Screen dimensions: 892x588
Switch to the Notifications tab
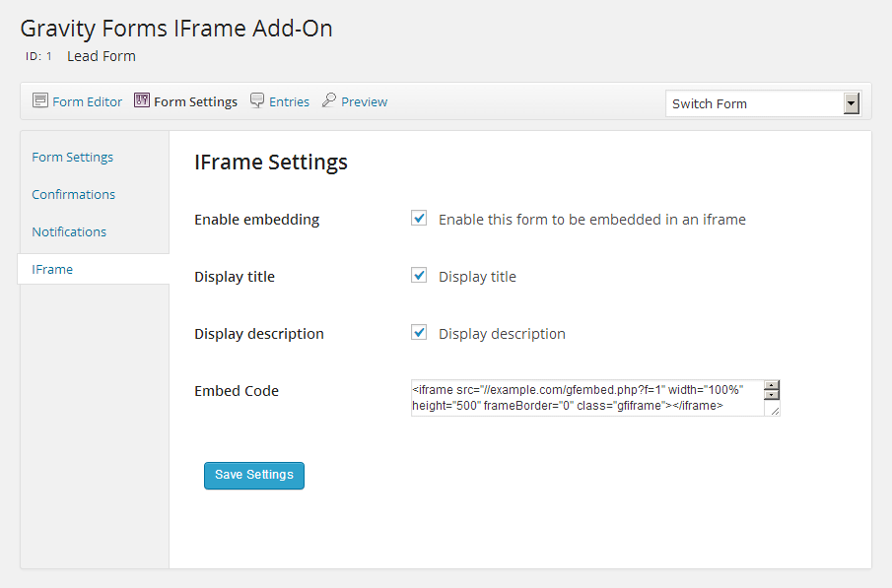pyautogui.click(x=69, y=231)
